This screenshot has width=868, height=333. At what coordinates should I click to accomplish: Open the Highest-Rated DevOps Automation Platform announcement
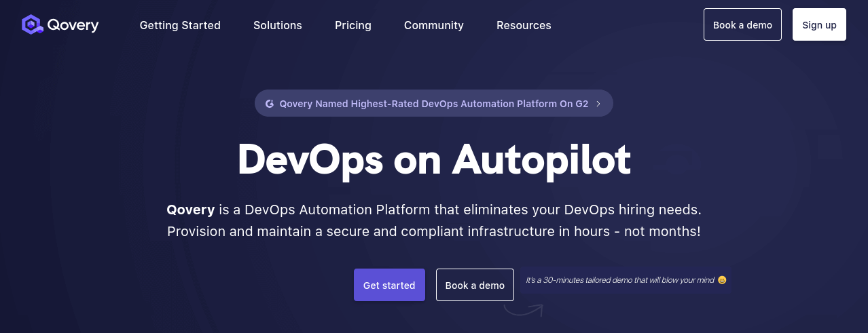click(x=433, y=104)
